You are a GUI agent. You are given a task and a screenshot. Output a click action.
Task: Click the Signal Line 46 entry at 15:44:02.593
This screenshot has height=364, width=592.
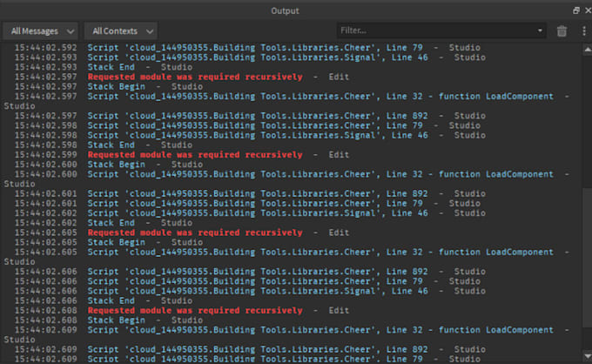270,57
